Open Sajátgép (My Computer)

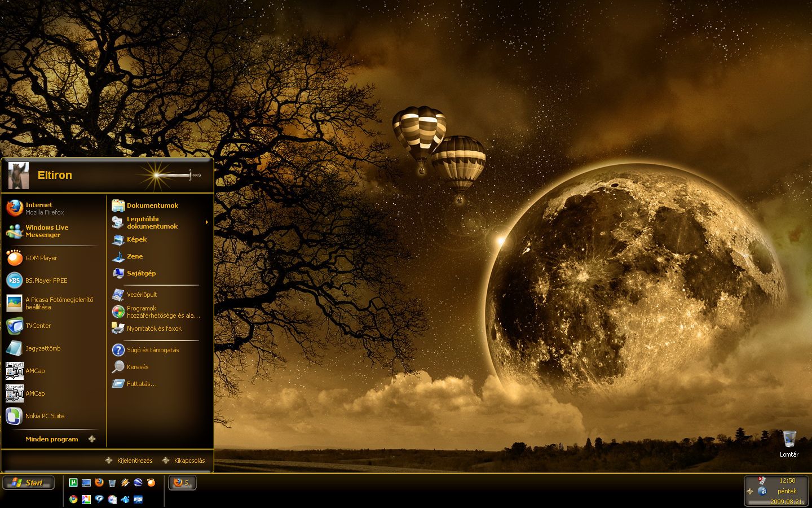[x=160, y=273]
